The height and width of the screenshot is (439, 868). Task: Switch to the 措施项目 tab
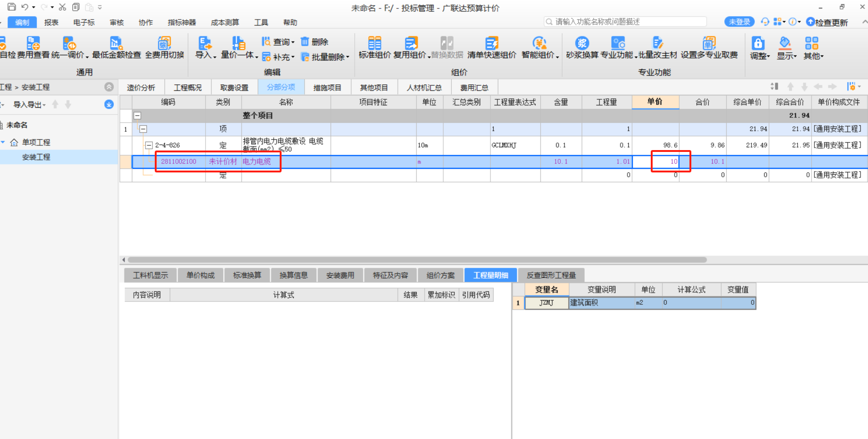tap(327, 88)
